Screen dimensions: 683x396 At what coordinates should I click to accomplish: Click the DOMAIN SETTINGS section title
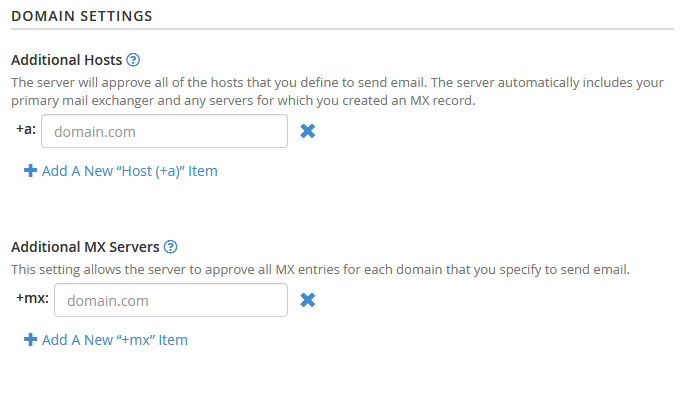coord(82,16)
